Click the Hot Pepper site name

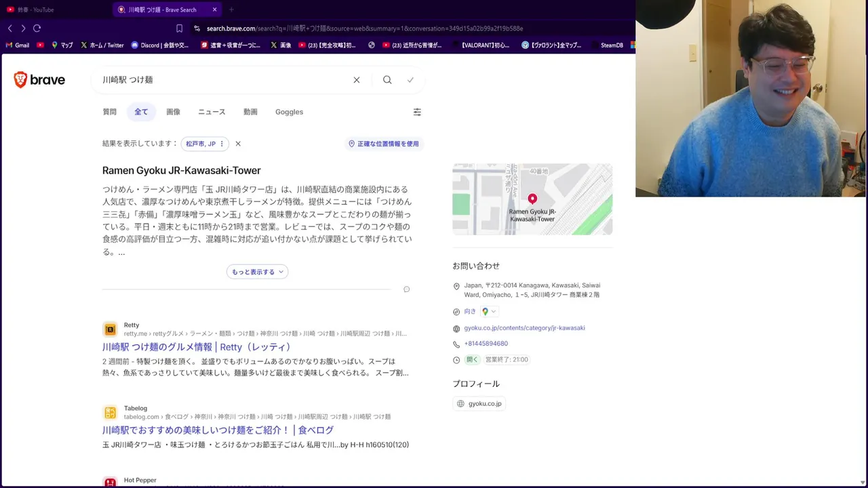[x=140, y=480]
